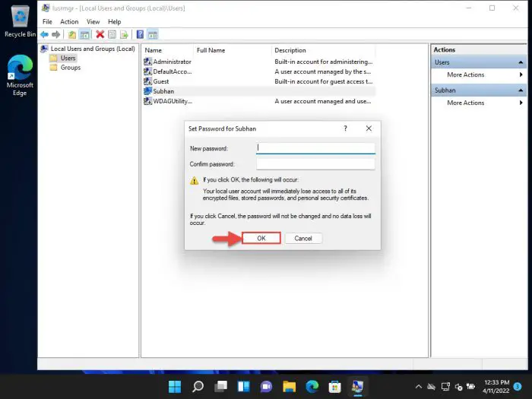Open the View menu
532x399 pixels.
93,22
